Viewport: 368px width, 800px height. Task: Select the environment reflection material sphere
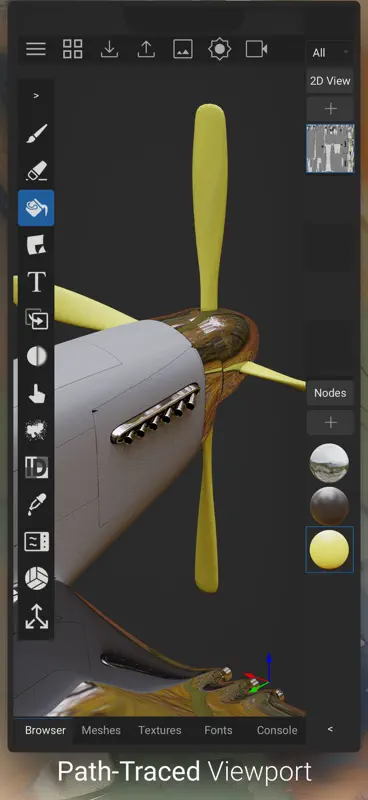pos(329,463)
